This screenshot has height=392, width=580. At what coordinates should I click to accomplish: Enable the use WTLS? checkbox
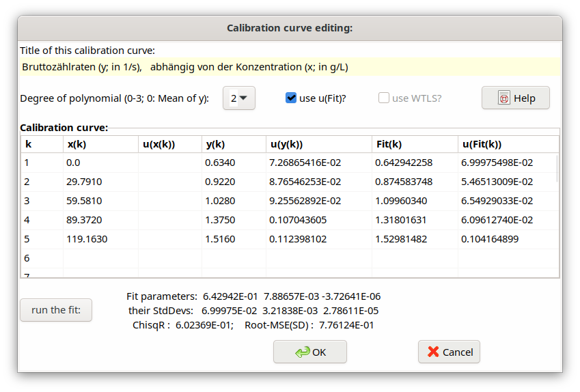click(x=384, y=98)
